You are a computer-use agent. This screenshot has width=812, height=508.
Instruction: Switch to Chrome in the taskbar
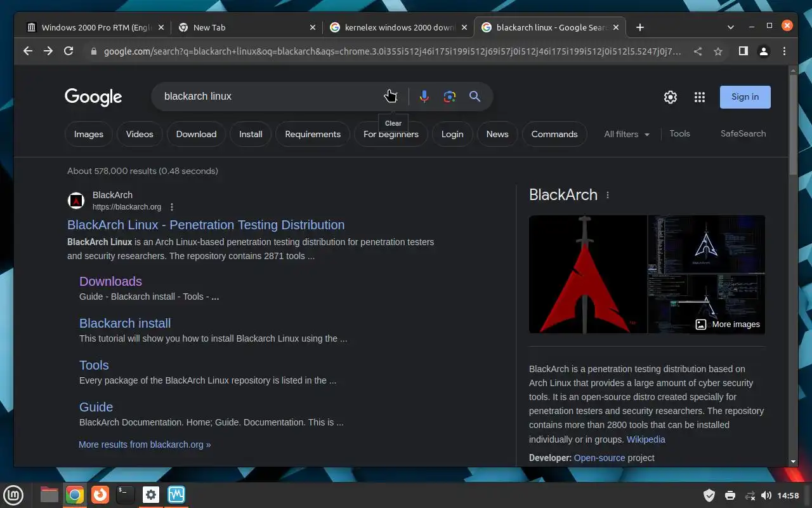tap(75, 495)
